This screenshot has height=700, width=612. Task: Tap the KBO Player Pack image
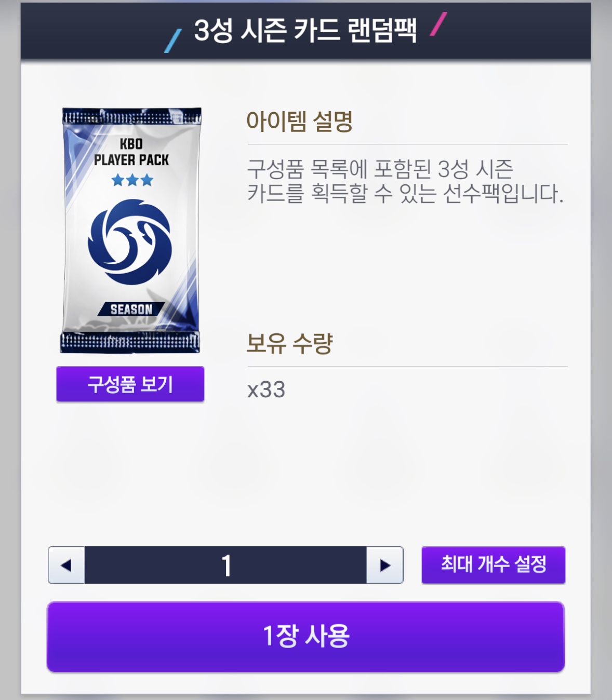[130, 230]
